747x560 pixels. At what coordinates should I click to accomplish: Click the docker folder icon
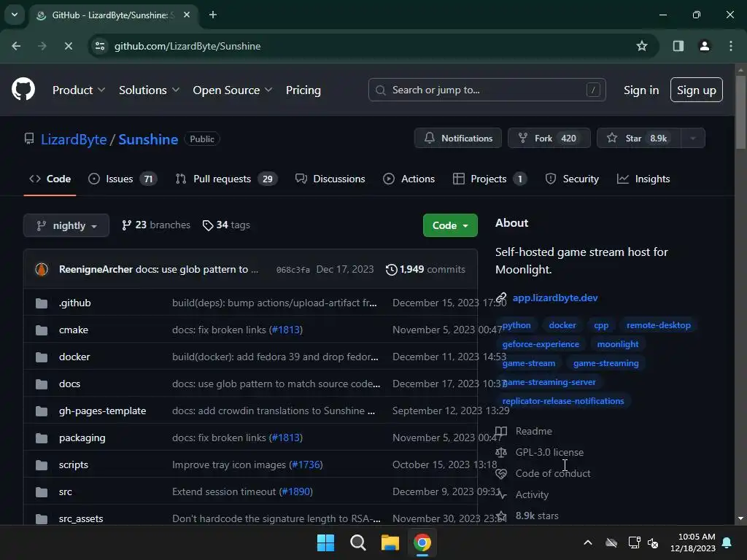[42, 357]
